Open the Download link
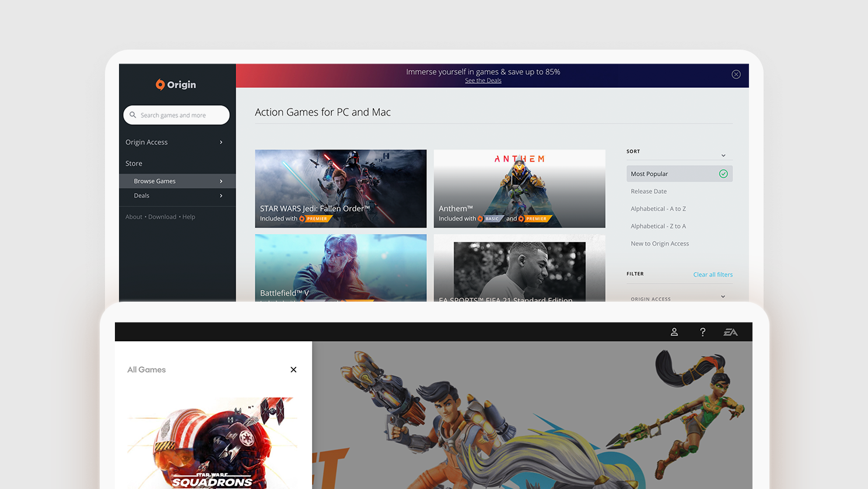Viewport: 868px width, 489px height. tap(162, 217)
